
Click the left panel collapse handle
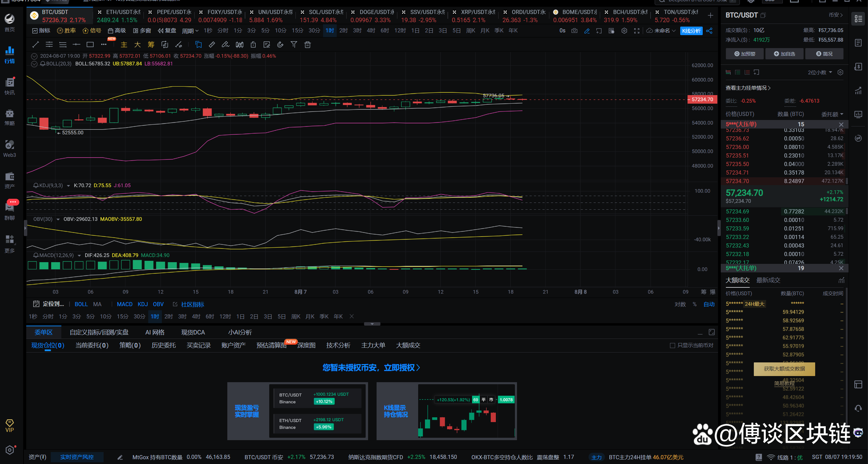coord(25,228)
